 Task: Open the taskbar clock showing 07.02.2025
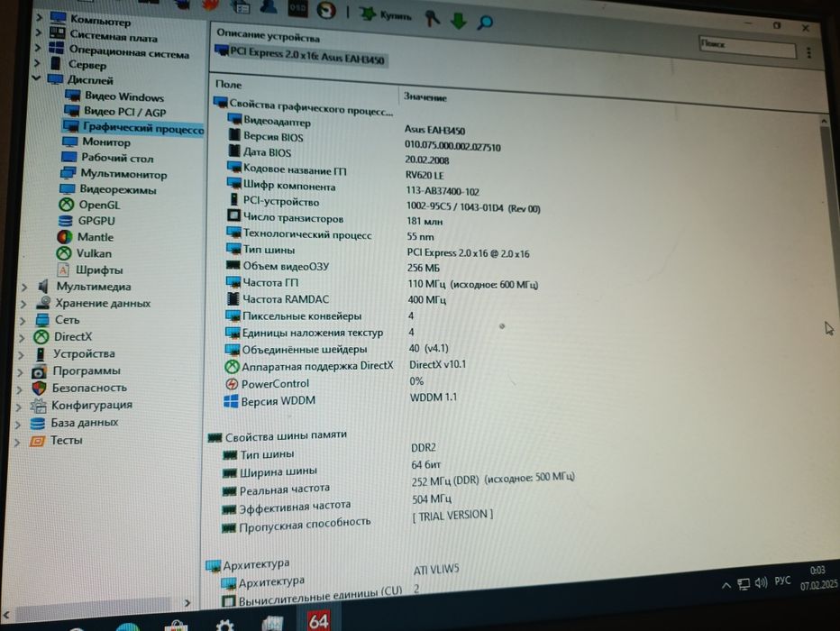[818, 578]
